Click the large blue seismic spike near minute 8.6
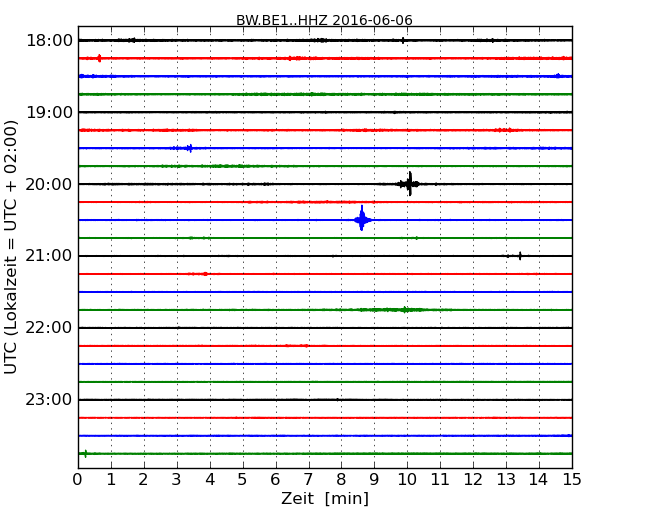 362,219
